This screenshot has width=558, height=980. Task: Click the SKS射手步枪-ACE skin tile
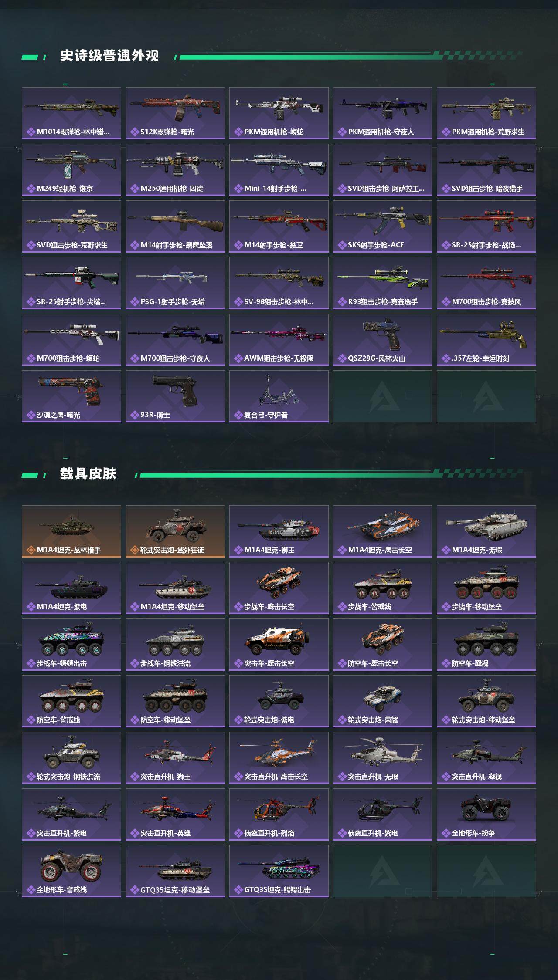(x=383, y=226)
